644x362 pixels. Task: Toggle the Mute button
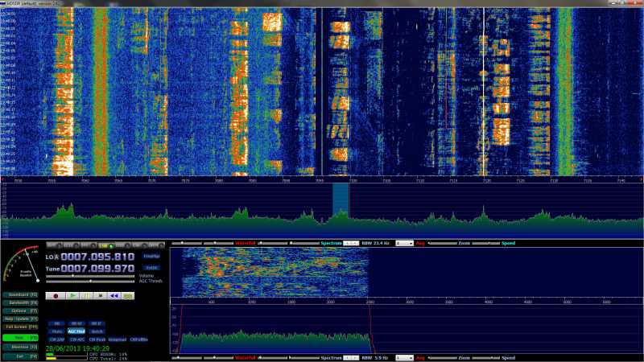(x=56, y=331)
